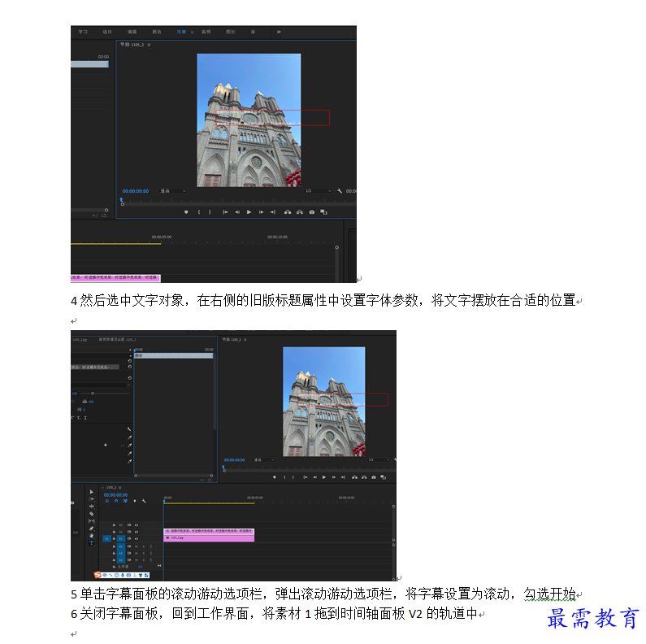Toggle the V1 track lock icon
646x644 pixels.
114,538
